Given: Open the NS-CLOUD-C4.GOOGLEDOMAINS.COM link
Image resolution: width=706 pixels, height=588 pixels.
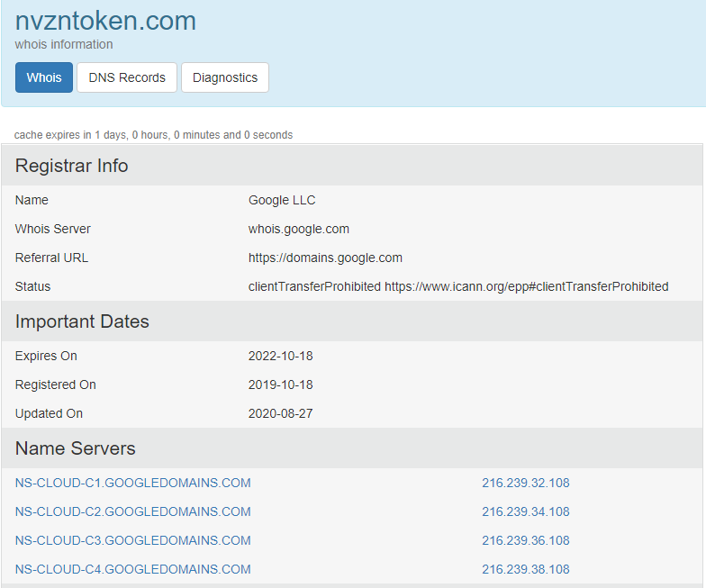Looking at the screenshot, I should coord(133,569).
